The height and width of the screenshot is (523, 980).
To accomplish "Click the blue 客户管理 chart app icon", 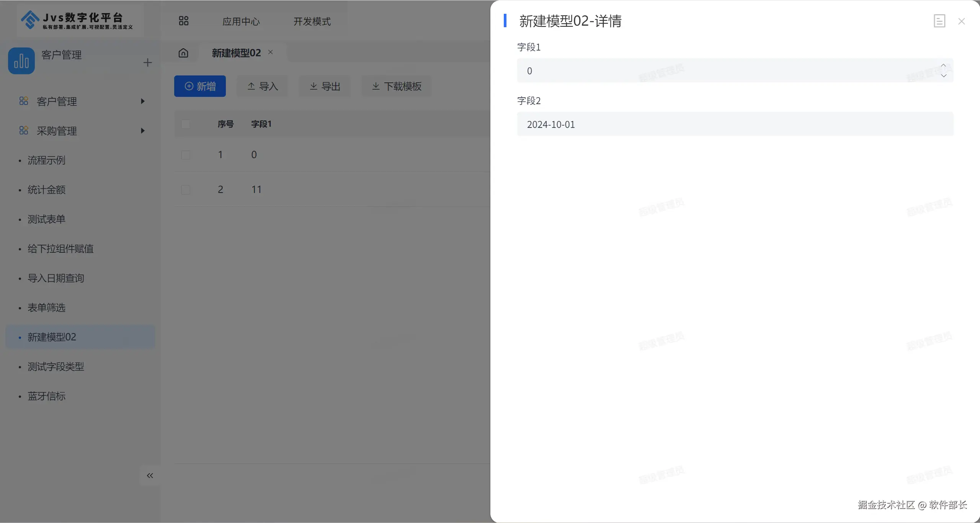I will (21, 61).
